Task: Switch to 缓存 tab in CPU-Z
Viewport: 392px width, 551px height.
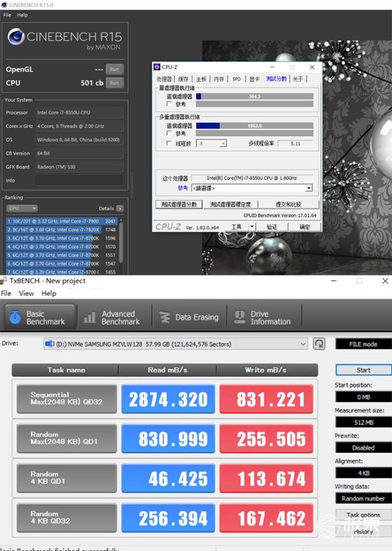Action: coord(183,79)
